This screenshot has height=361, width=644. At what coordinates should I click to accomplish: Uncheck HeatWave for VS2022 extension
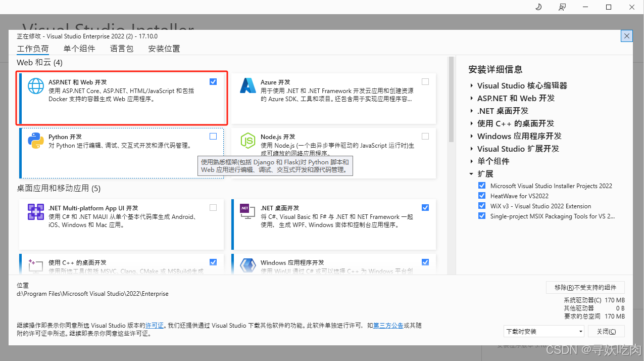(482, 196)
